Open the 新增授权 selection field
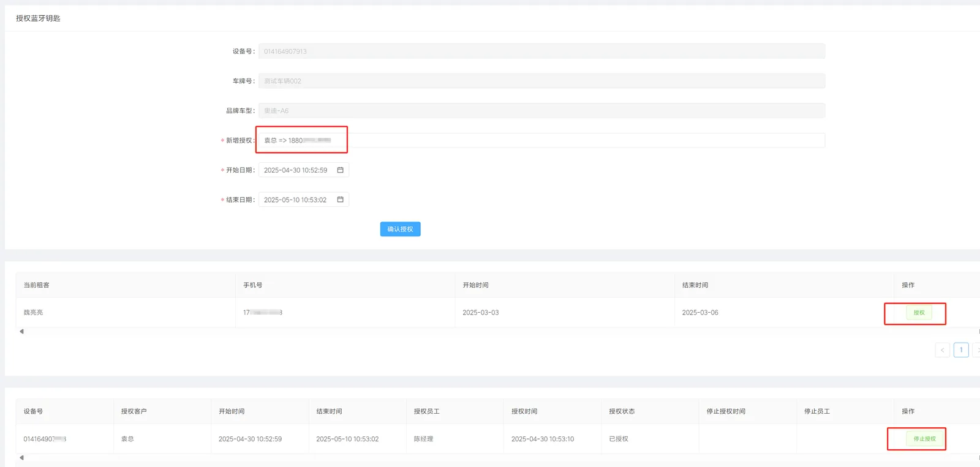The image size is (980, 467). [x=541, y=140]
